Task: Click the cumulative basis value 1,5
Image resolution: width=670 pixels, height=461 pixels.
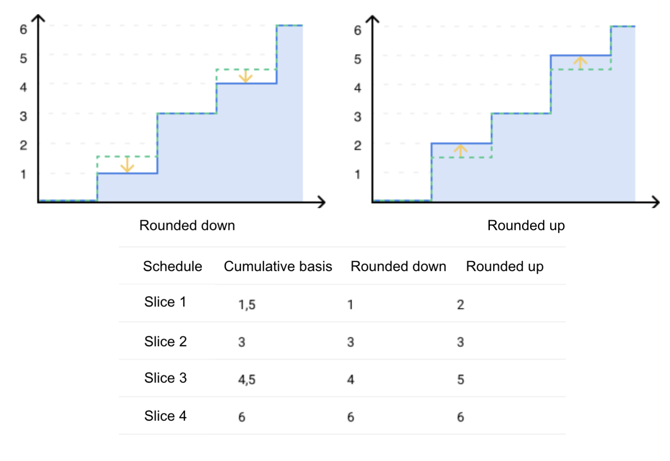Action: pyautogui.click(x=247, y=305)
